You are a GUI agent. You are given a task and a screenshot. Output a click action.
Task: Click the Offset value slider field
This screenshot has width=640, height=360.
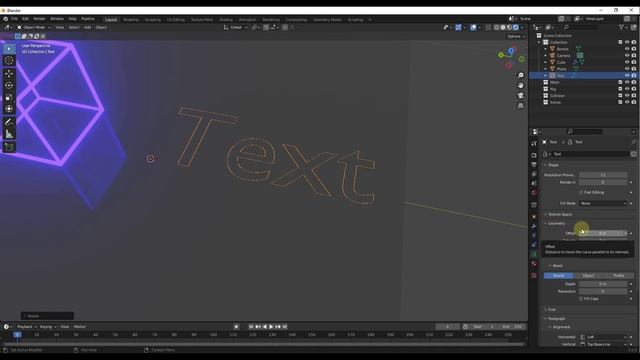click(603, 233)
